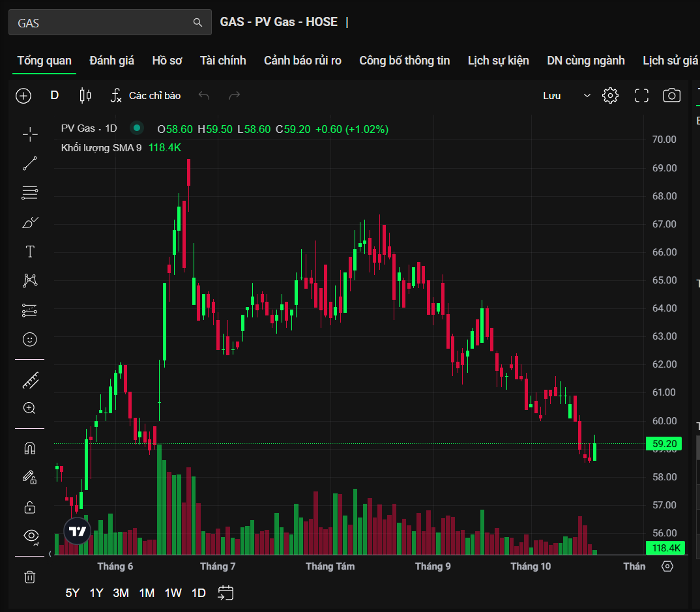Image resolution: width=700 pixels, height=612 pixels.
Task: Select the crosshair cursor tool
Action: pyautogui.click(x=30, y=135)
